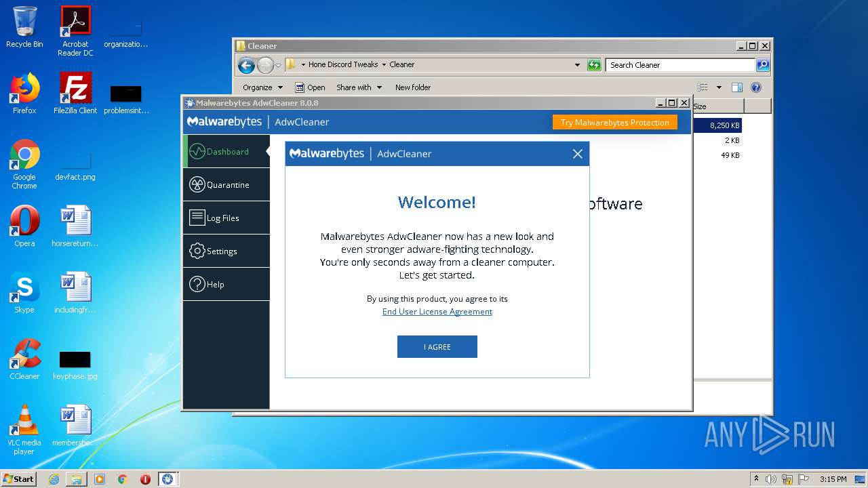Click Cleaner breadcrumb in the address bar
The image size is (868, 488).
click(401, 64)
